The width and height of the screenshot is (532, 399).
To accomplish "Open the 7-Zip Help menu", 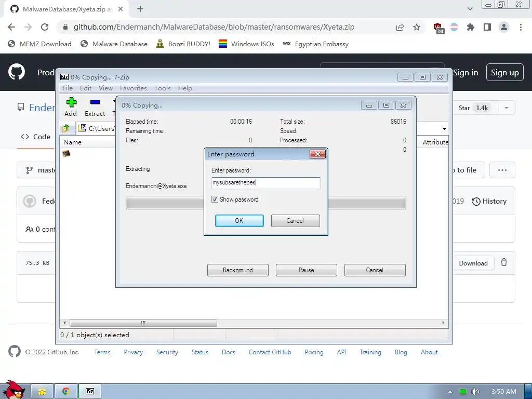I will tap(185, 88).
